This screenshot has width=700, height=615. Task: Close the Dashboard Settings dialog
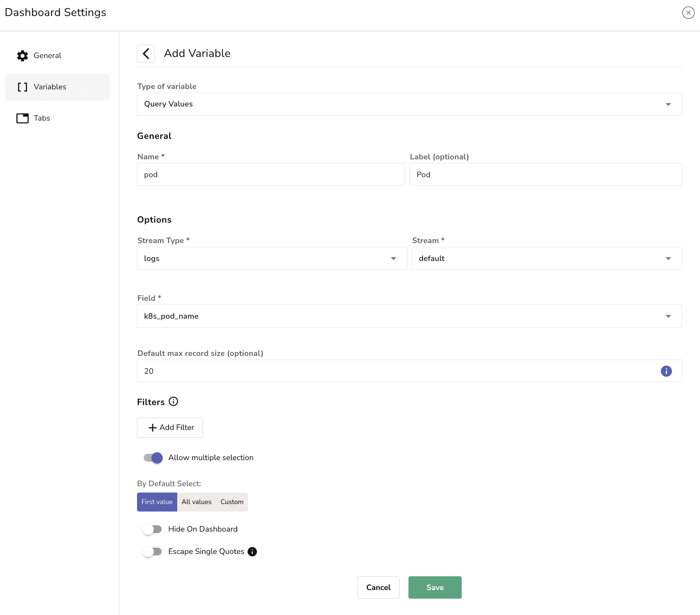[x=688, y=12]
